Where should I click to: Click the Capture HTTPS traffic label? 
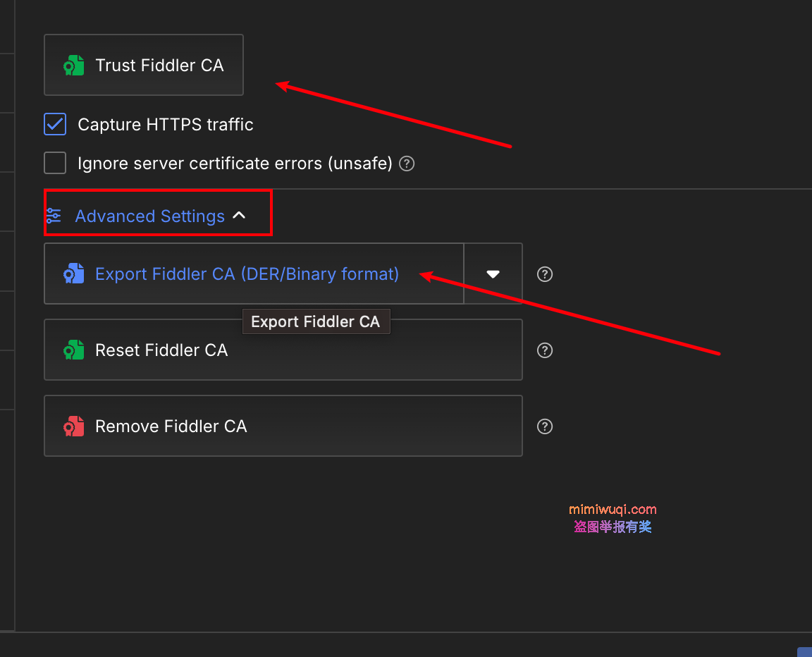pos(165,124)
